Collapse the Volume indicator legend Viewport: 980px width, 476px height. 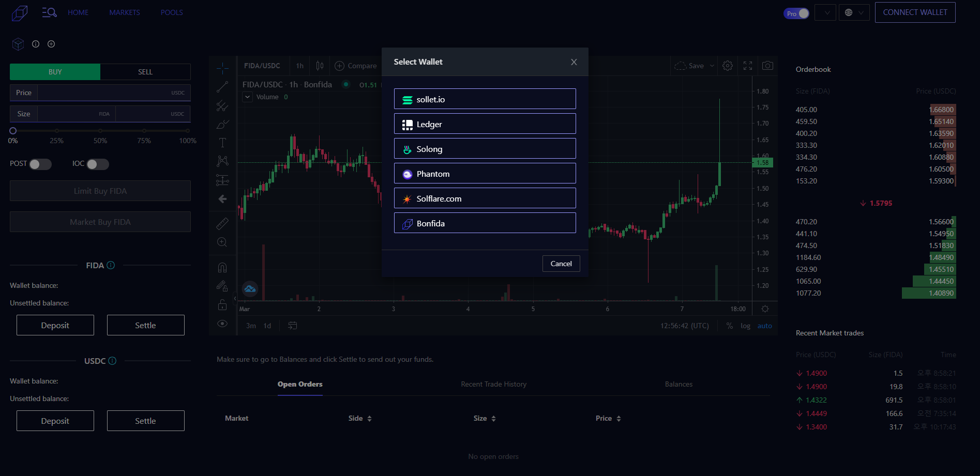[248, 97]
